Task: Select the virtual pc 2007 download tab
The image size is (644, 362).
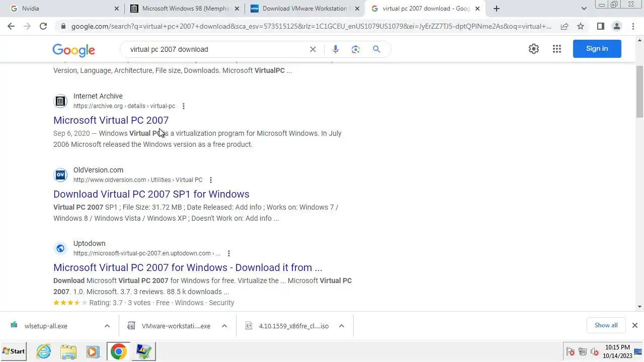Action: [425, 9]
